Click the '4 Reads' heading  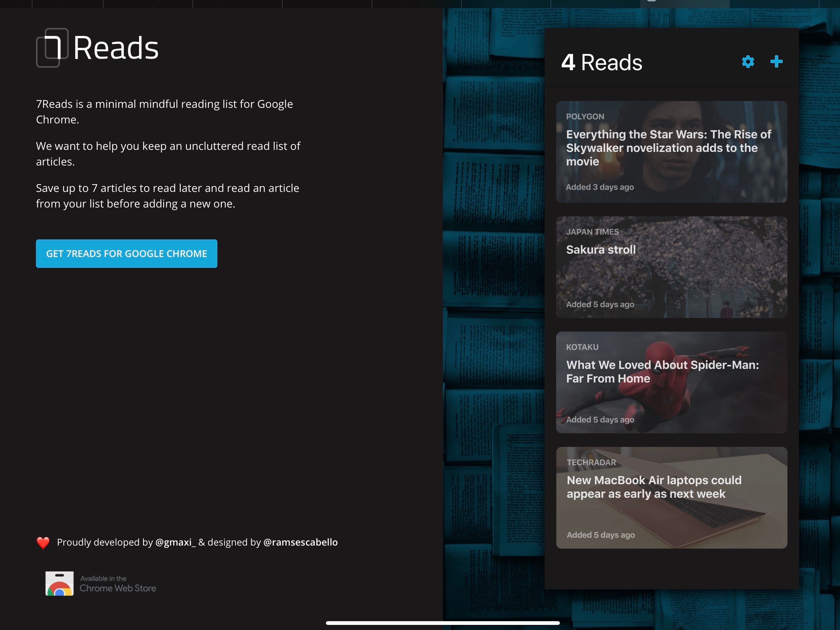[602, 62]
